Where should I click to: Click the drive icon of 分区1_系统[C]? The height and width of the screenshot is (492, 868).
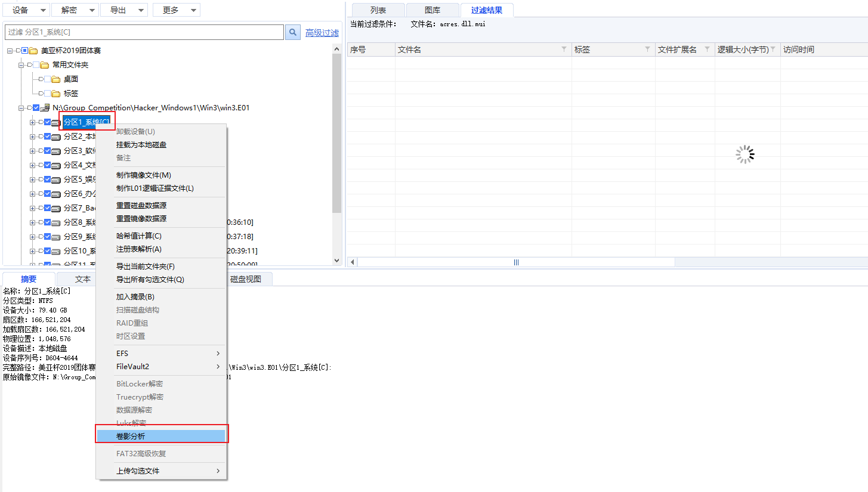56,123
